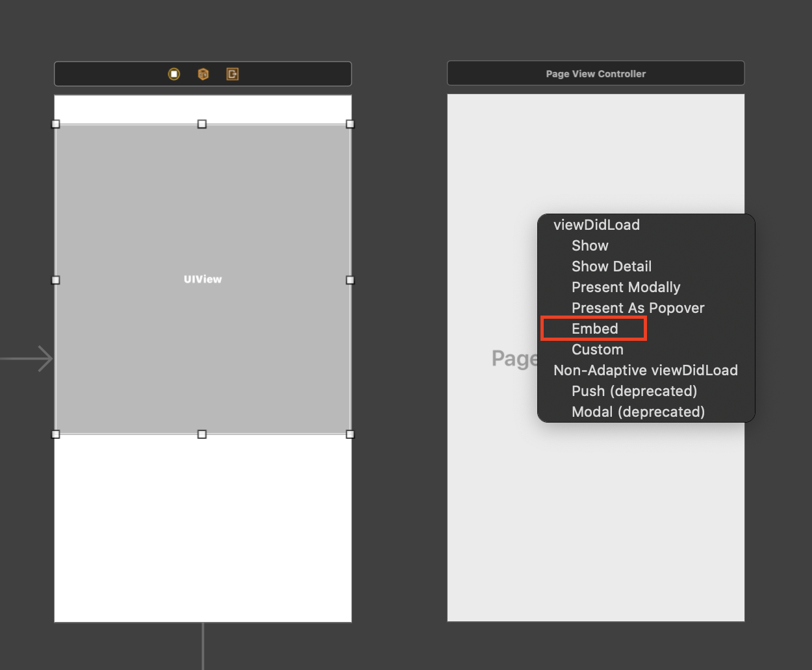Select Present As Popover
Image resolution: width=812 pixels, height=670 pixels.
coord(638,308)
